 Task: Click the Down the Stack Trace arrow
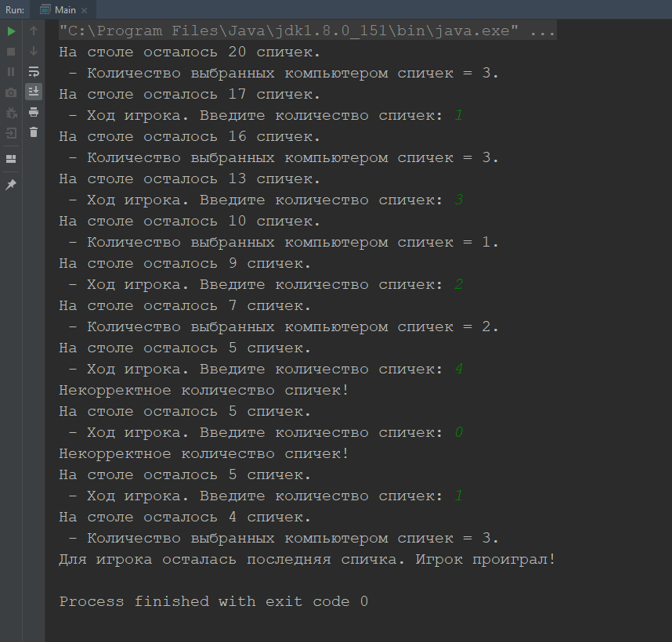34,51
